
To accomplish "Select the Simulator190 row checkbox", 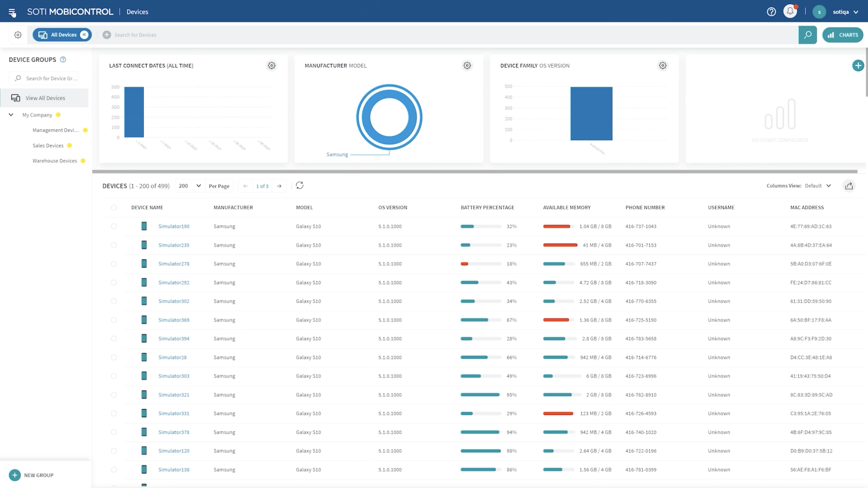I will (114, 227).
